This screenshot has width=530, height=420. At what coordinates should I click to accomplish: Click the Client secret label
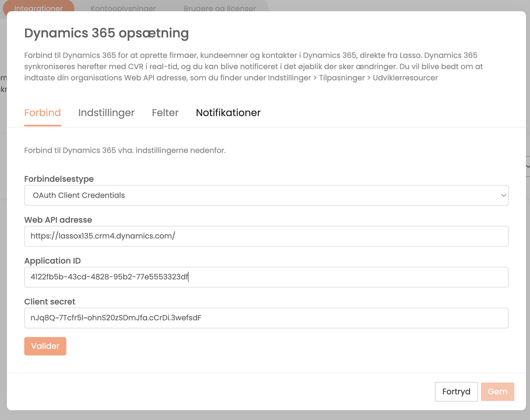[50, 302]
